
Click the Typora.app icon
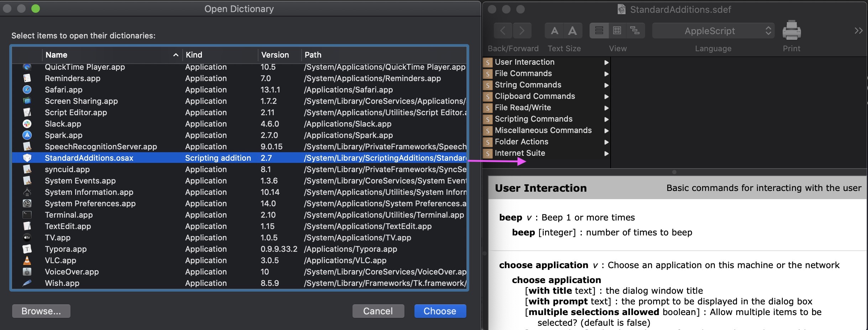pyautogui.click(x=27, y=249)
